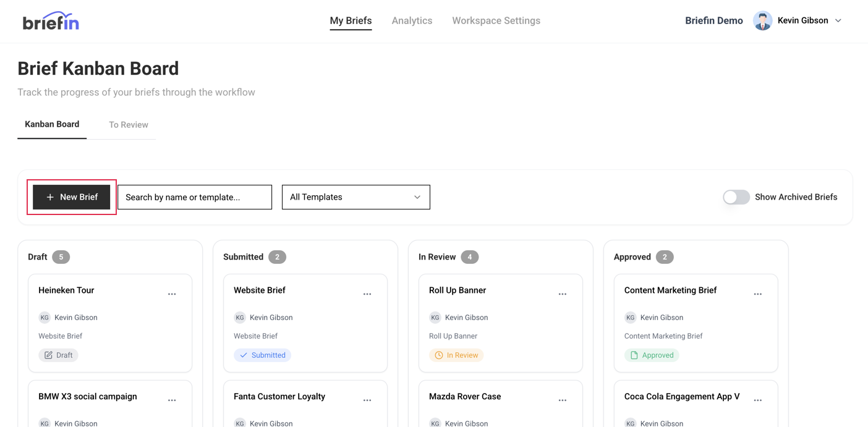Open options menu for Mazda Rover Case
868x427 pixels.
click(x=563, y=400)
